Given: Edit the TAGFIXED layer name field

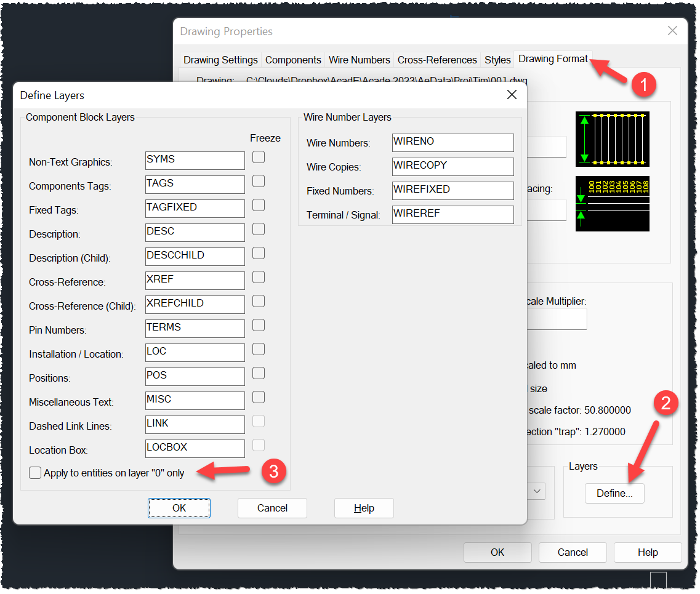Looking at the screenshot, I should (195, 209).
